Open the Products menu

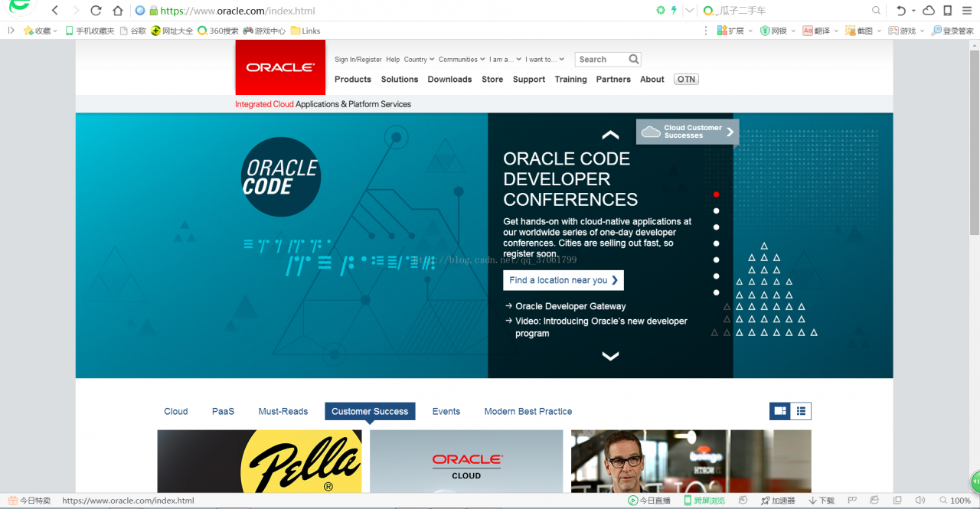(353, 80)
